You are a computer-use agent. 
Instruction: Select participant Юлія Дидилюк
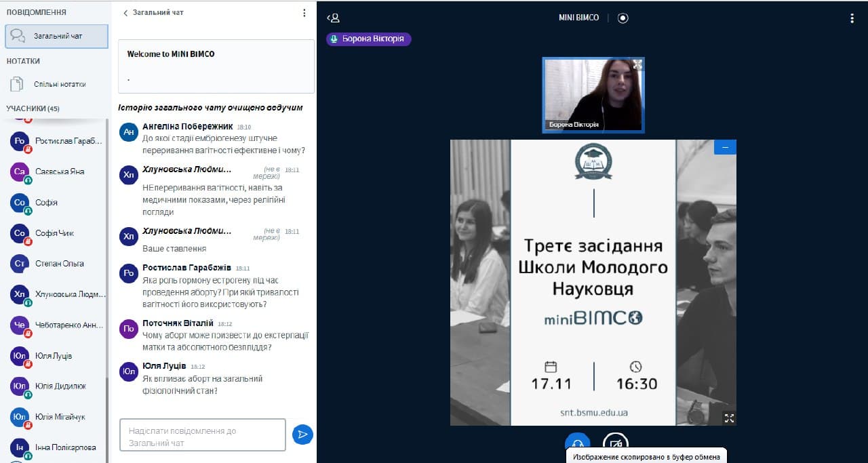pyautogui.click(x=57, y=386)
